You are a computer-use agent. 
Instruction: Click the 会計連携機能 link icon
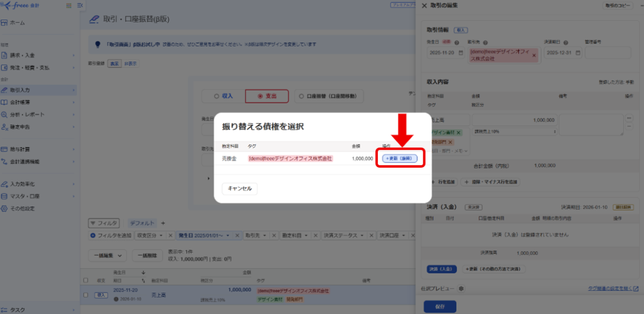pos(4,161)
